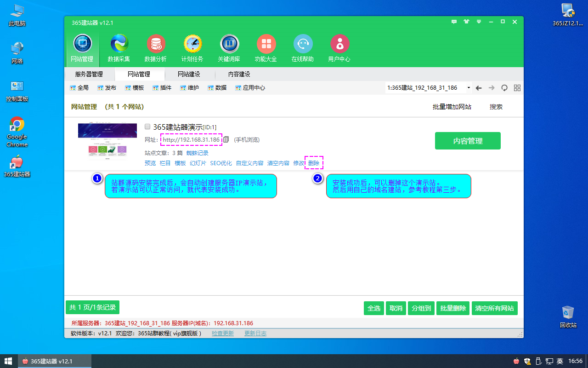Copy the site URL with the clipboard icon
588x368 pixels.
[x=226, y=139]
